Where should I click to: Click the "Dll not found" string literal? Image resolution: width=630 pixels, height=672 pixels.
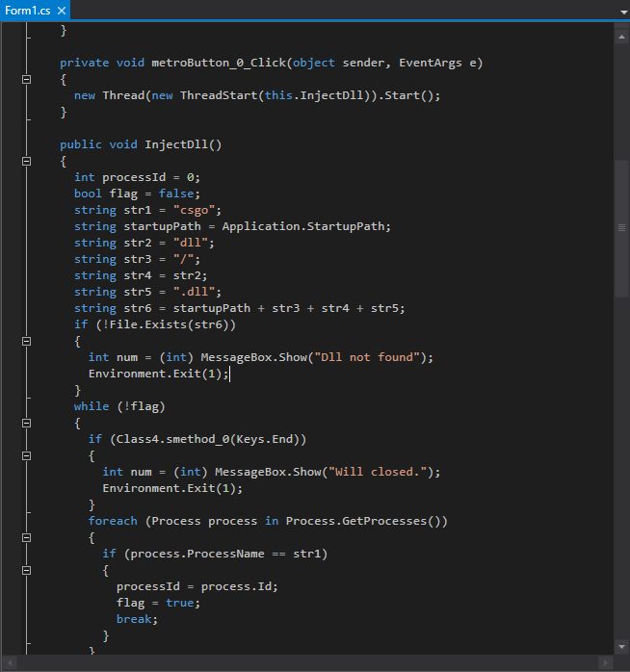click(x=367, y=357)
